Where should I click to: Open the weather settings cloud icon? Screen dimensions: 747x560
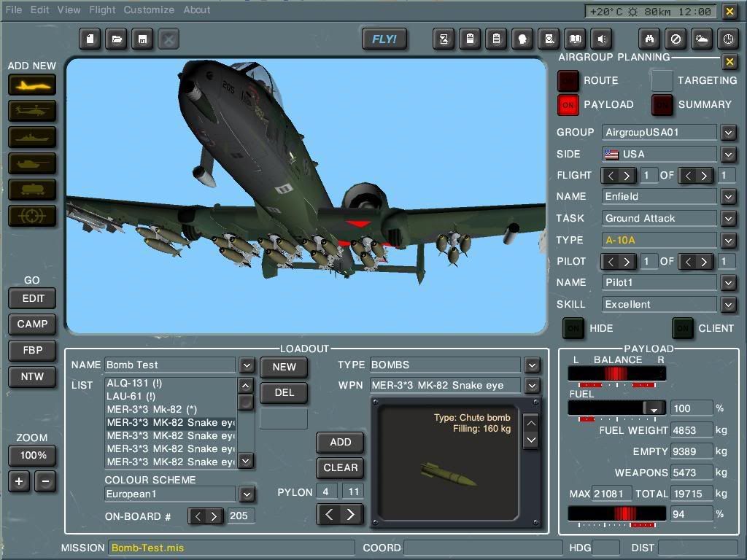702,39
